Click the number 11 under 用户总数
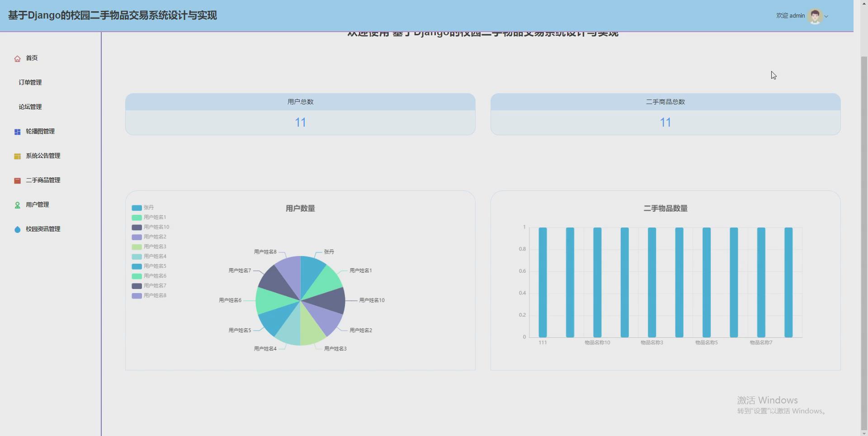 click(x=300, y=123)
